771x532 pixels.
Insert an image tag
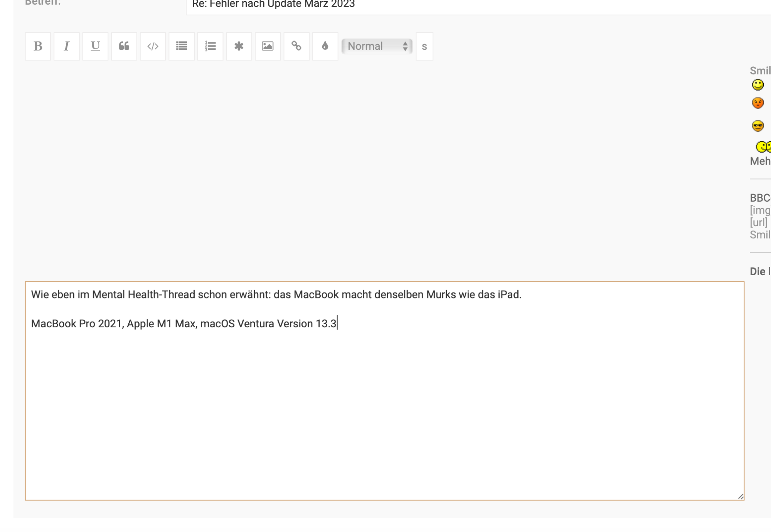[268, 46]
